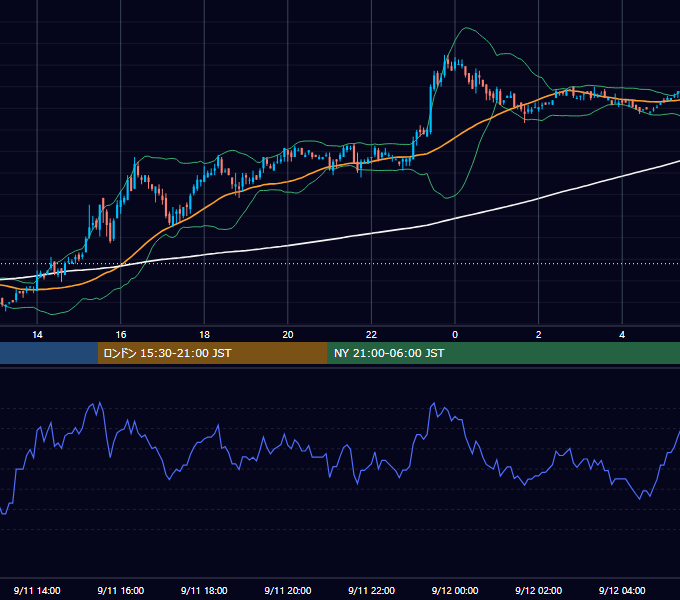Click the 9/11 18:00 indicator axis label
Viewport: 680px width, 600px height.
coord(204,590)
